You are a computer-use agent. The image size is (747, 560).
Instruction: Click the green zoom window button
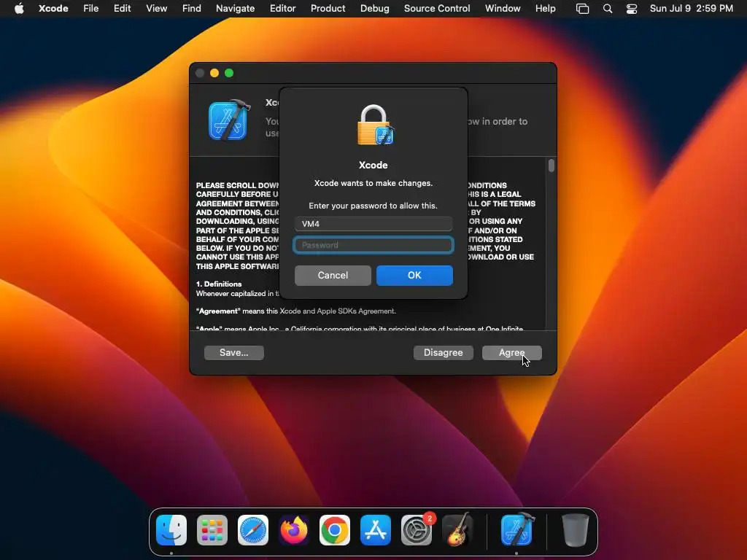tap(229, 73)
